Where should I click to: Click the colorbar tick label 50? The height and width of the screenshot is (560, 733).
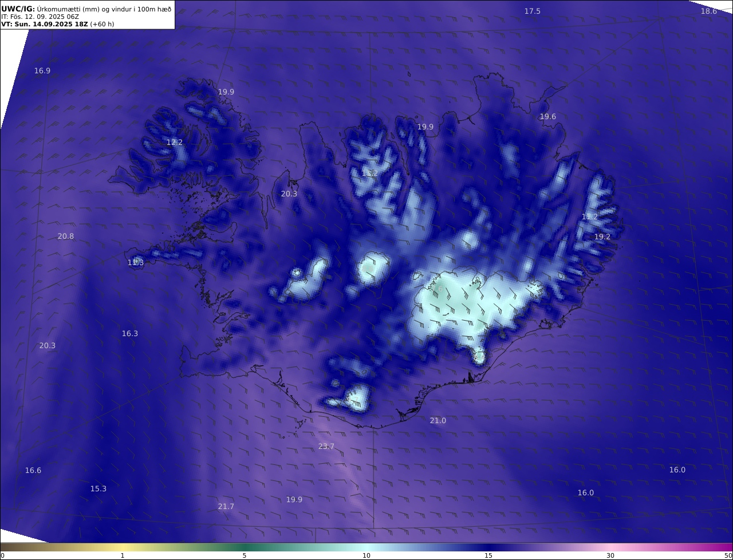[x=728, y=555]
